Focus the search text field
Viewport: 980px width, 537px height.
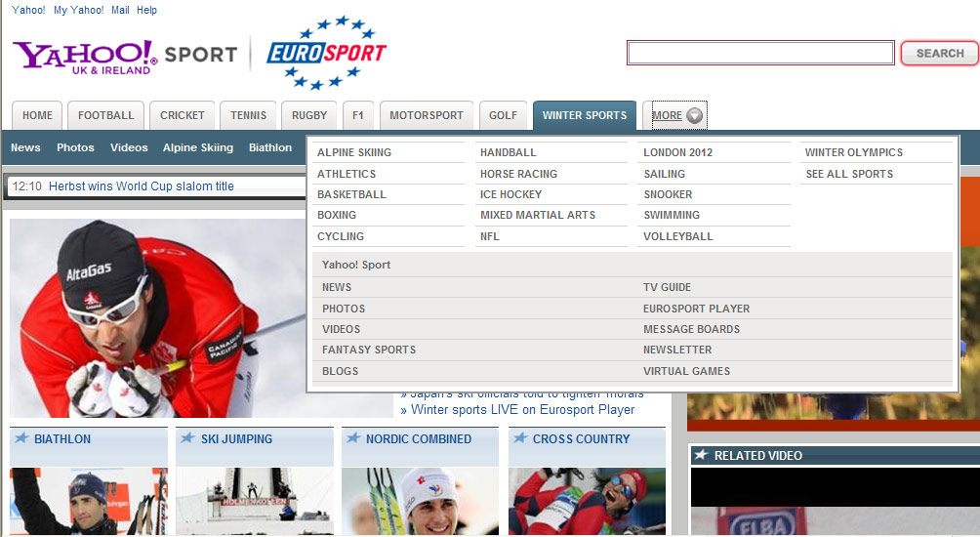click(759, 53)
